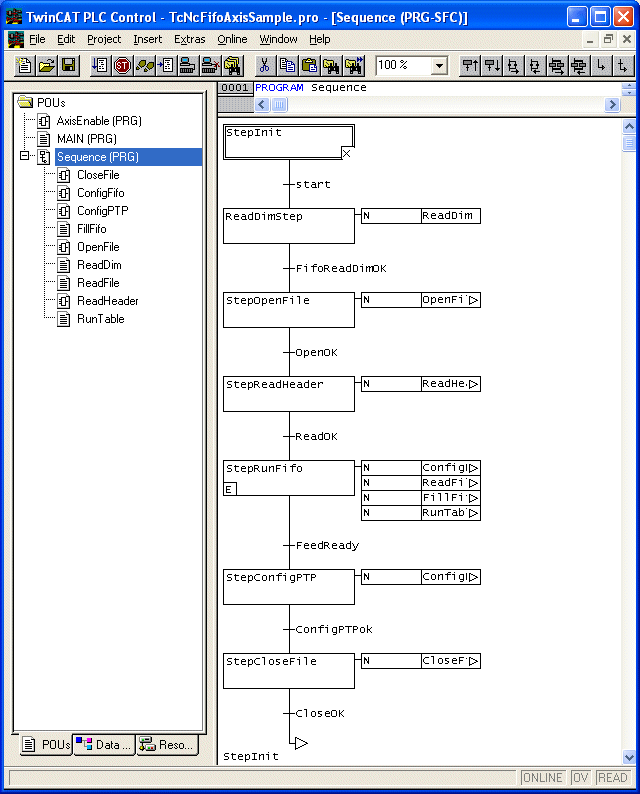640x794 pixels.
Task: Click the FeedReady transition label
Action: [x=327, y=545]
